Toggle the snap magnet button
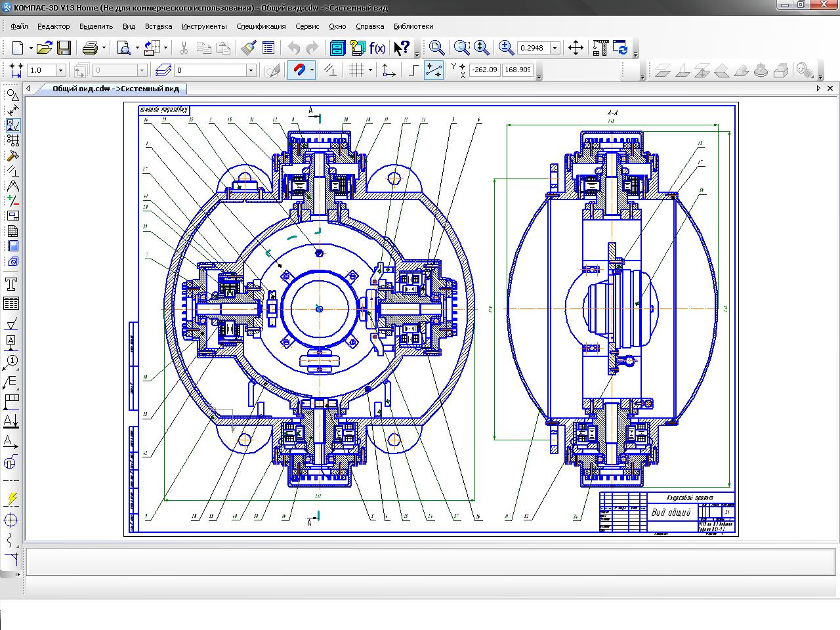Image resolution: width=840 pixels, height=630 pixels. tap(298, 70)
